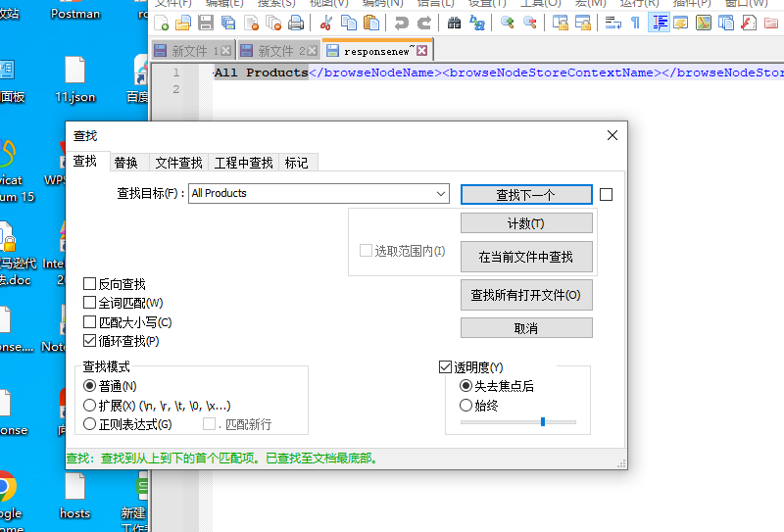This screenshot has width=784, height=532.
Task: Click the Replace toolbar icon
Action: [x=477, y=23]
